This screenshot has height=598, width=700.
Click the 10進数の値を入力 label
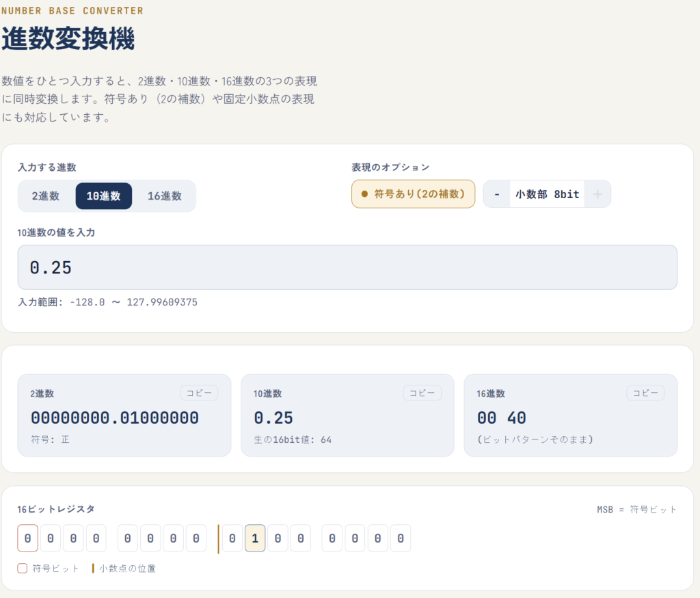56,232
